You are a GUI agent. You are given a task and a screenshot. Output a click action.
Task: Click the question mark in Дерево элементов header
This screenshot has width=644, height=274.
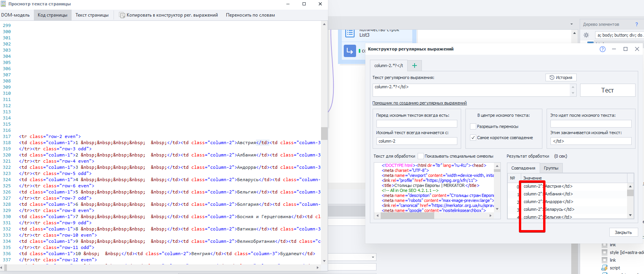[x=636, y=24]
